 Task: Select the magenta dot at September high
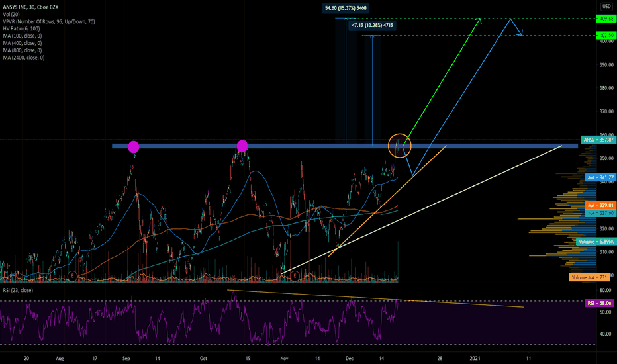coord(133,147)
